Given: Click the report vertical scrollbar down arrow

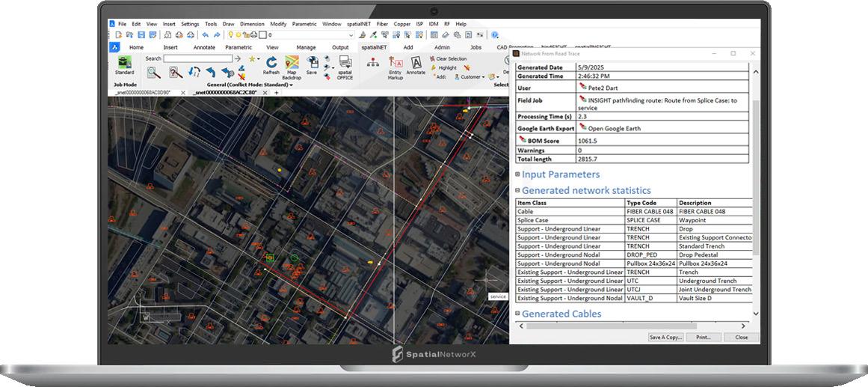Looking at the screenshot, I should click(756, 314).
